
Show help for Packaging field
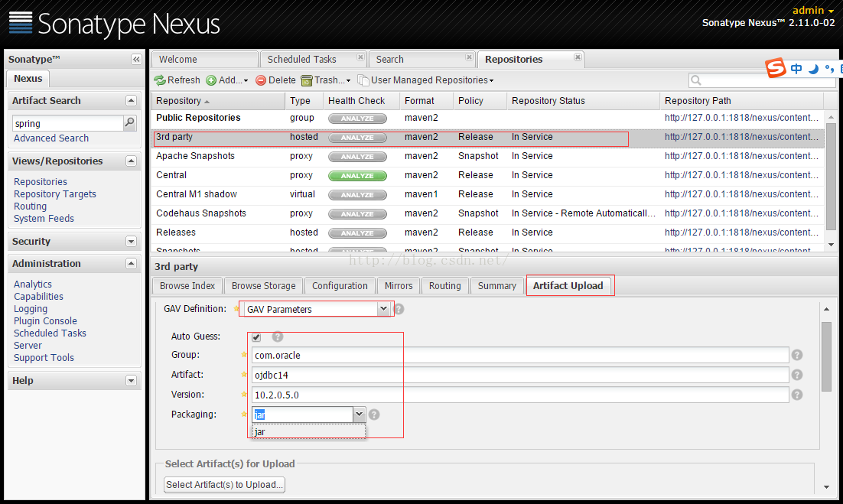pyautogui.click(x=374, y=415)
